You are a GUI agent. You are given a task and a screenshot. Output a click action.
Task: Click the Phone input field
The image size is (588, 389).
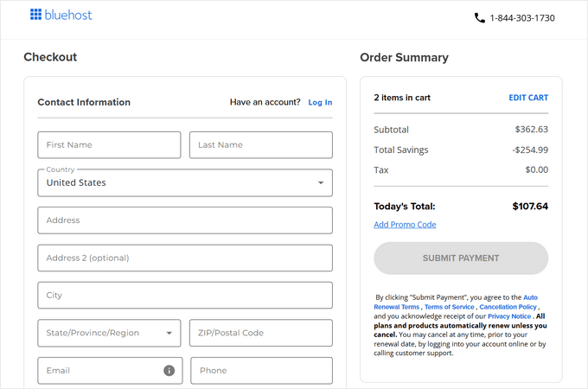(x=261, y=370)
